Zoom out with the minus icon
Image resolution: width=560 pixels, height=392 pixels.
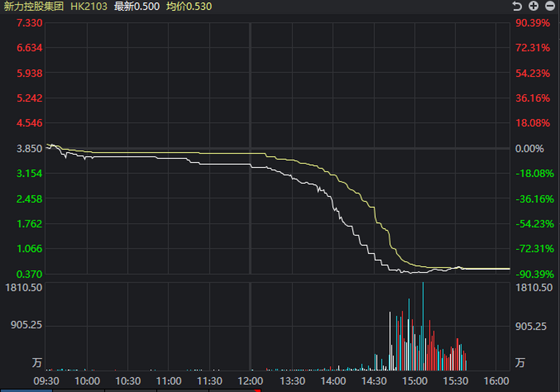coord(550,6)
